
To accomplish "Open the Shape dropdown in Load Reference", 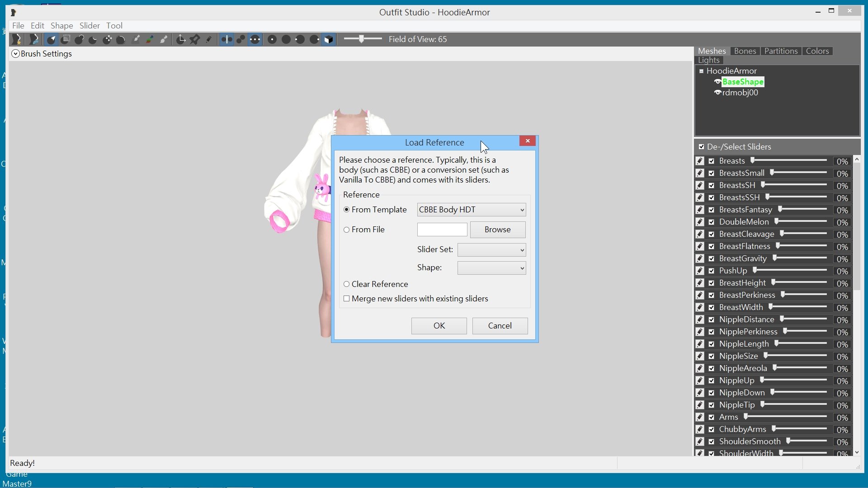I will pos(492,268).
